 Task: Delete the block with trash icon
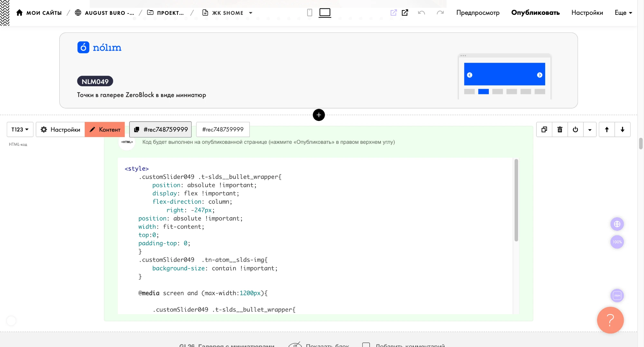click(560, 129)
